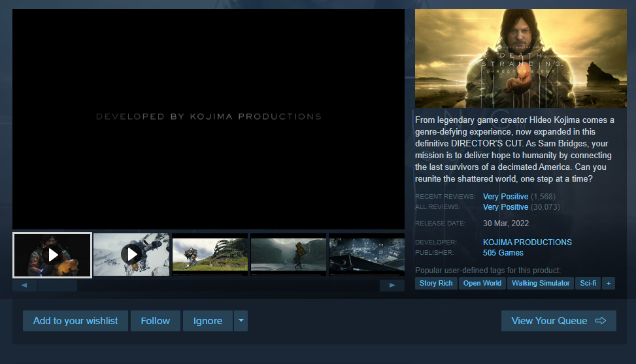Open 505 Games publisher link
636x364 pixels.
[x=503, y=253]
